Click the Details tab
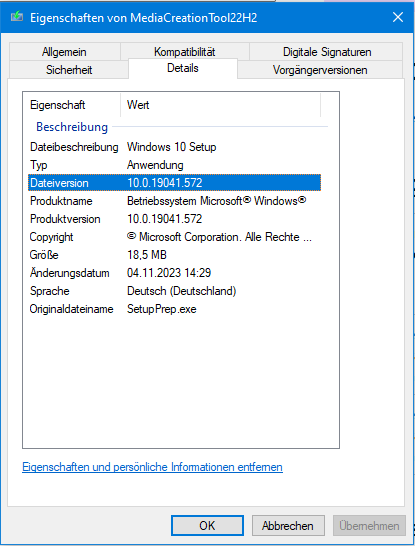This screenshot has height=546, width=415. 183,68
